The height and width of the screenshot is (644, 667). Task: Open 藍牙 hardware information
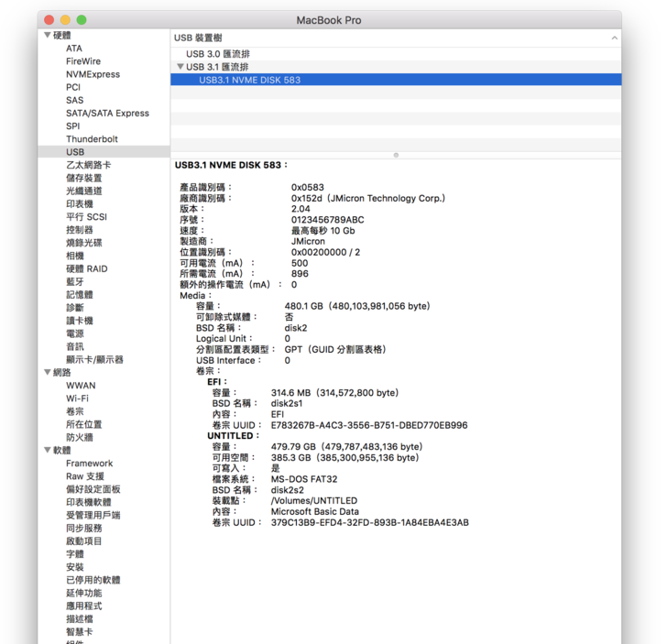coord(75,282)
